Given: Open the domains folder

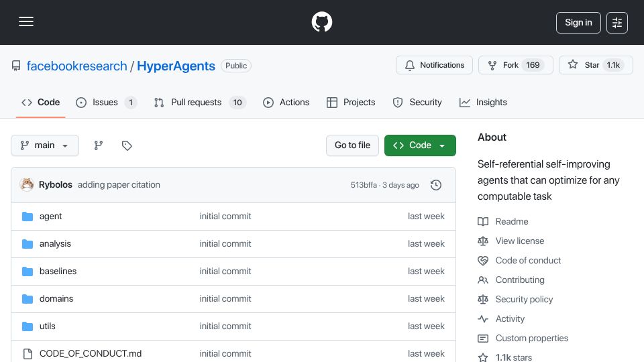Looking at the screenshot, I should pyautogui.click(x=56, y=299).
